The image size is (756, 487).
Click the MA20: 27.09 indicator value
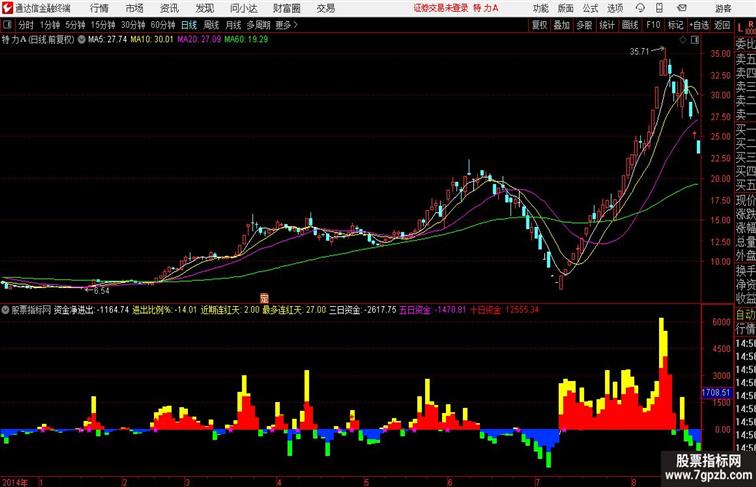tap(199, 40)
